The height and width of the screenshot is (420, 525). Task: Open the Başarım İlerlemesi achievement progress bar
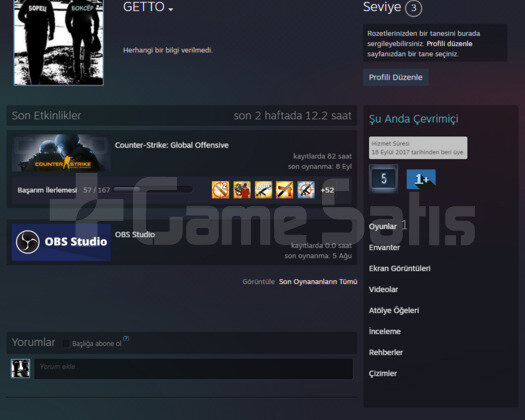[x=153, y=190]
